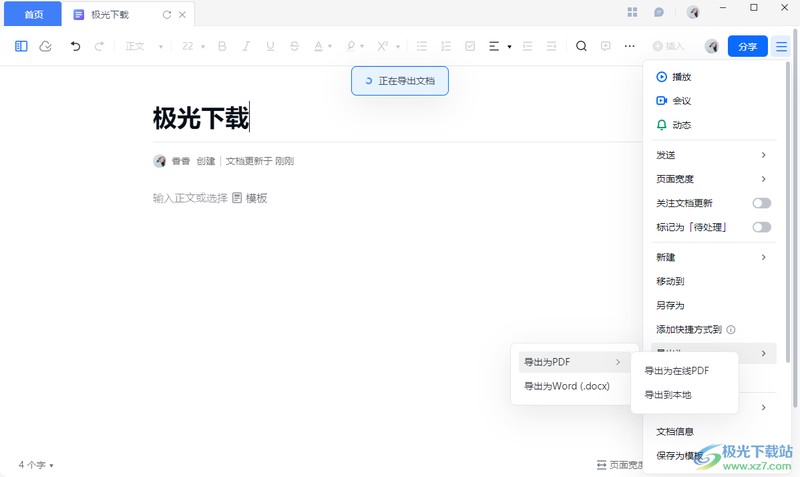The image size is (800, 477).
Task: Refresh the 极光下载 tab
Action: (167, 15)
